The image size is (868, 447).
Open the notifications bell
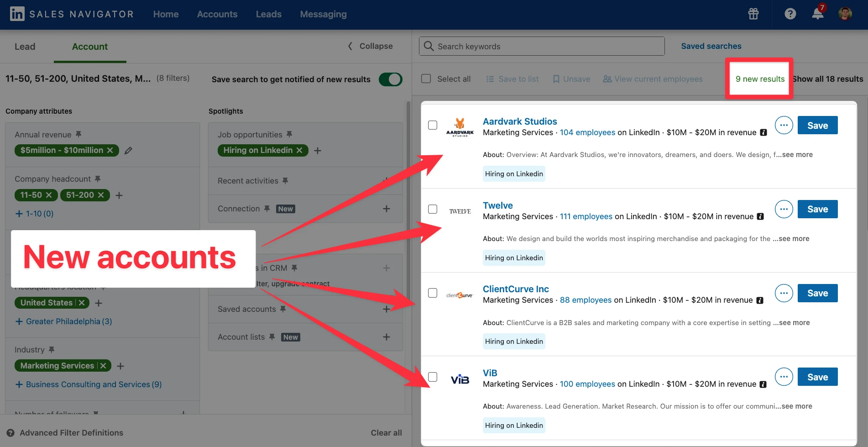(818, 14)
